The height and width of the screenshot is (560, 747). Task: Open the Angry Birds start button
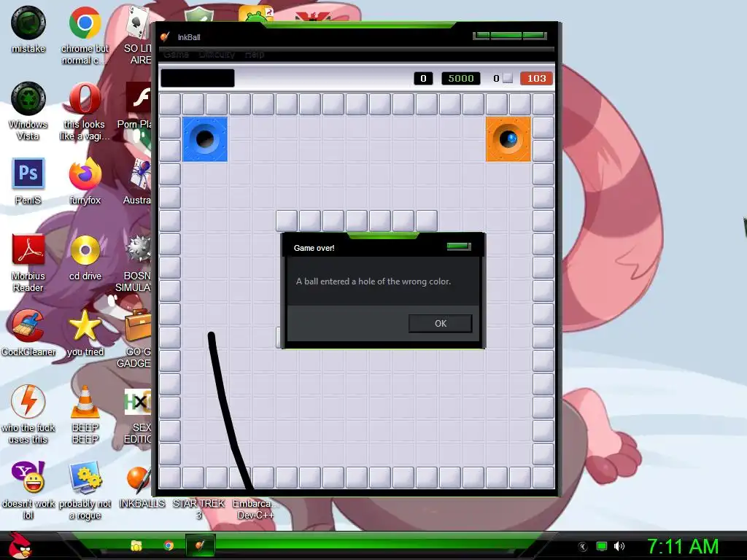click(x=20, y=545)
